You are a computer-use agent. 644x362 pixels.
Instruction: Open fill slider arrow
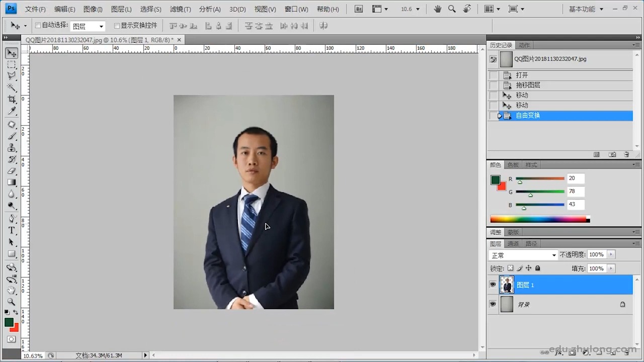[611, 268]
